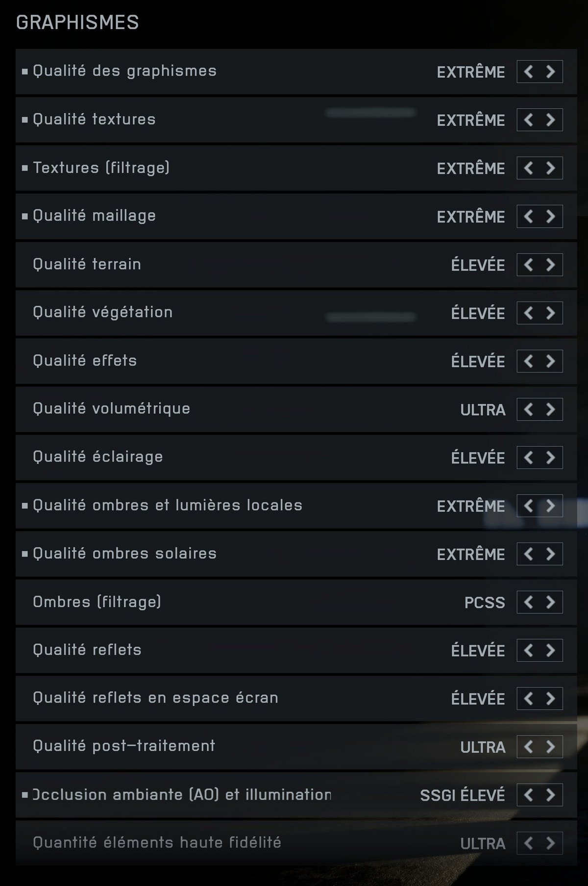Click right arrow beside Qualité volumétrique
This screenshot has height=886, width=588.
coord(550,409)
